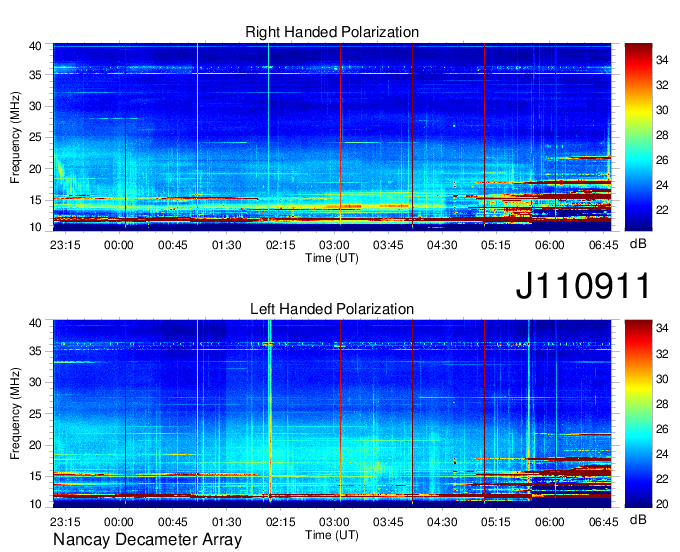Viewport: 680px width, 552px height.
Task: Click 10 MHz tick on Right Handed frequency axis
Action: (x=35, y=227)
